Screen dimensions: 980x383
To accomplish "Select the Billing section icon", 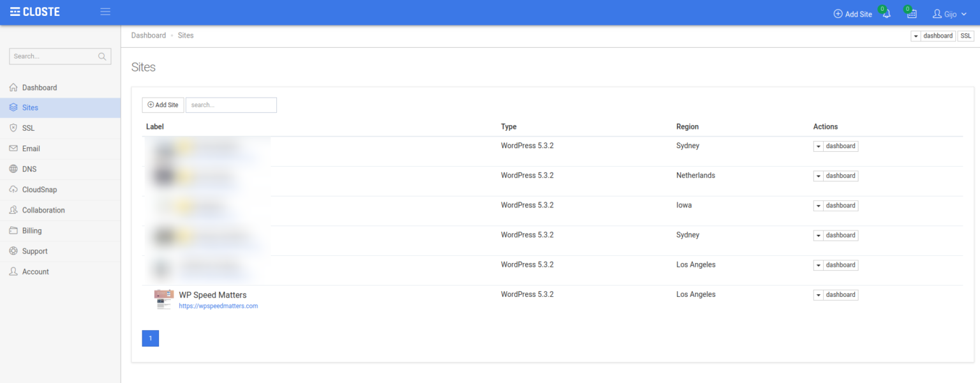I will tap(14, 230).
